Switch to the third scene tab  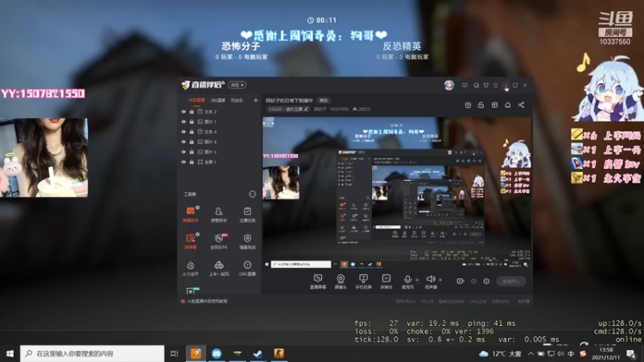click(x=237, y=100)
